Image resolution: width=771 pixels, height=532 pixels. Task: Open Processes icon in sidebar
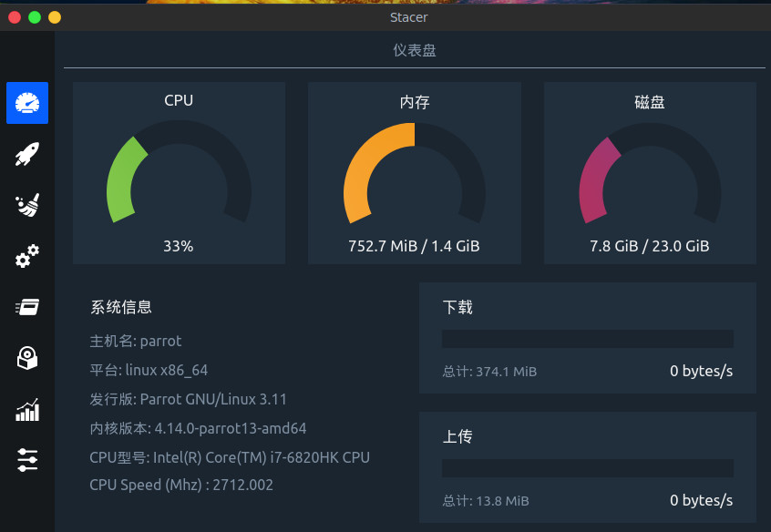[27, 307]
